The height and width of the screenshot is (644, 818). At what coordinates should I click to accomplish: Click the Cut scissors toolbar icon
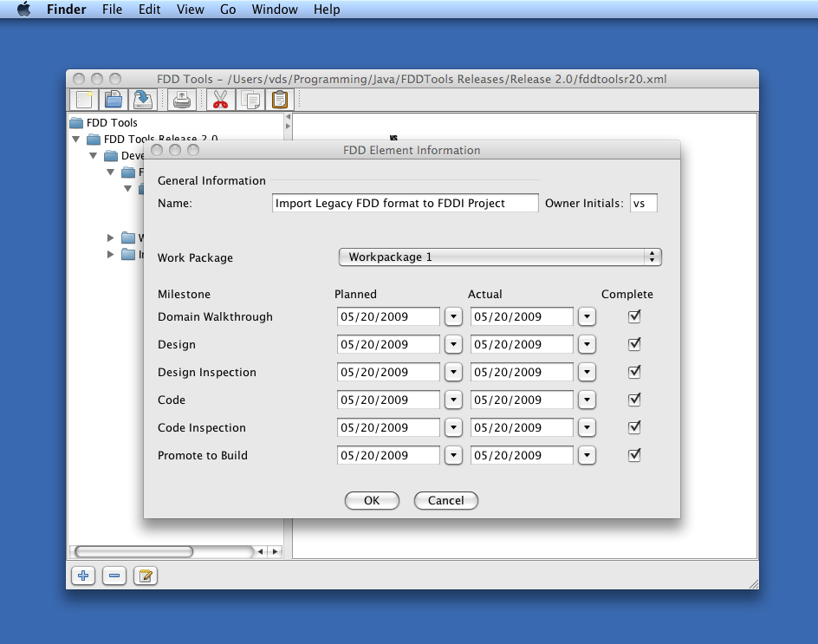coord(221,100)
